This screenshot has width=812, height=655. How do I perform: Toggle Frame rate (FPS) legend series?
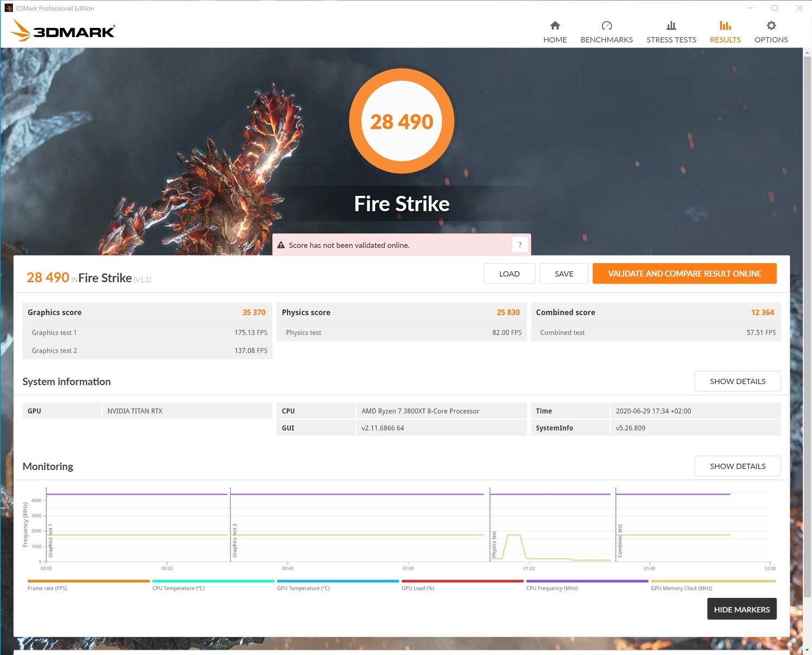tap(88, 585)
